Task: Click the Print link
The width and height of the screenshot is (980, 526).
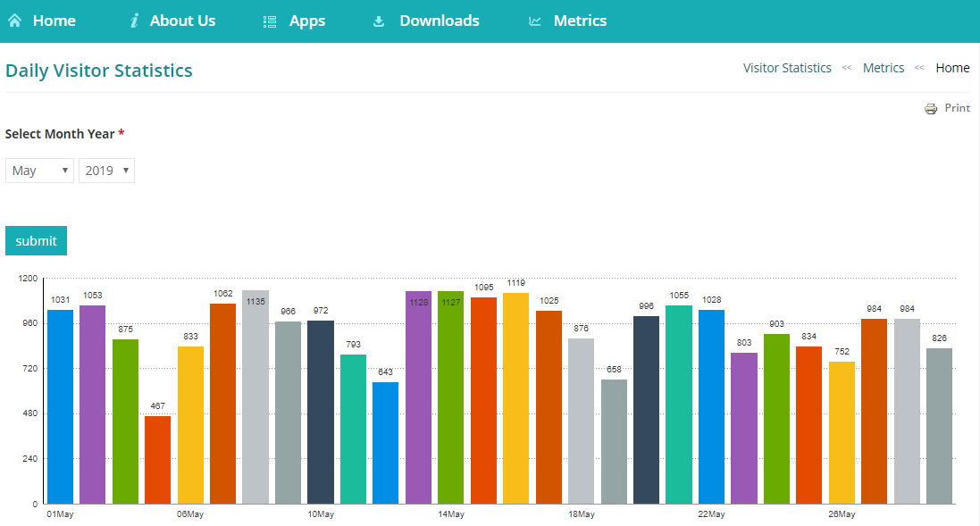Action: pos(959,107)
